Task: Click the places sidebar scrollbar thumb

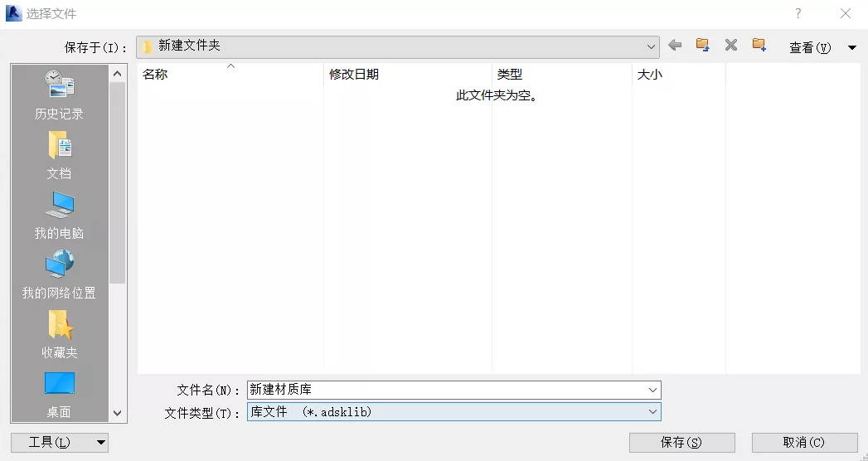Action: 118,182
